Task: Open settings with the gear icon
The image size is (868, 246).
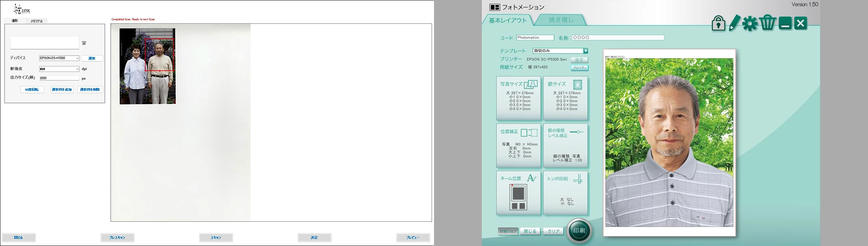Action: coord(750,23)
